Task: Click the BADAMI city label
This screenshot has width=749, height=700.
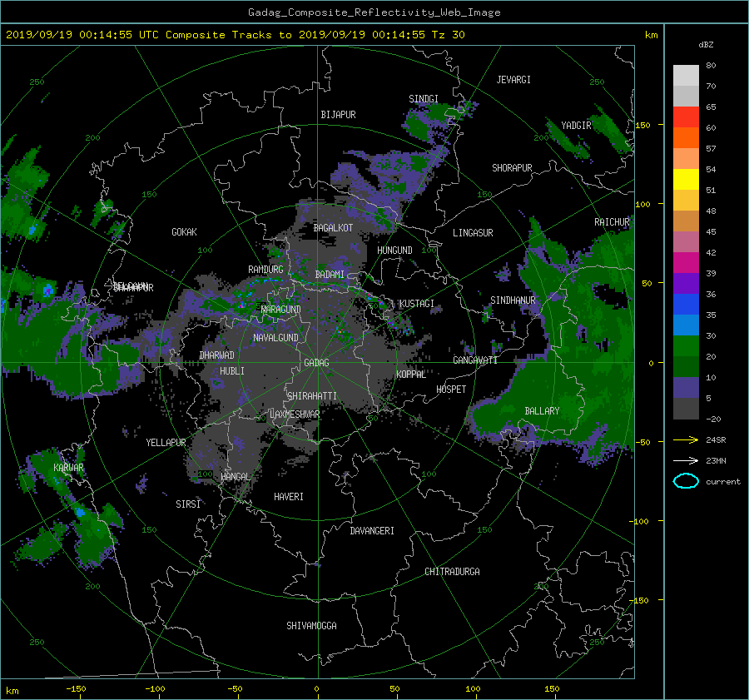Action: pos(330,275)
